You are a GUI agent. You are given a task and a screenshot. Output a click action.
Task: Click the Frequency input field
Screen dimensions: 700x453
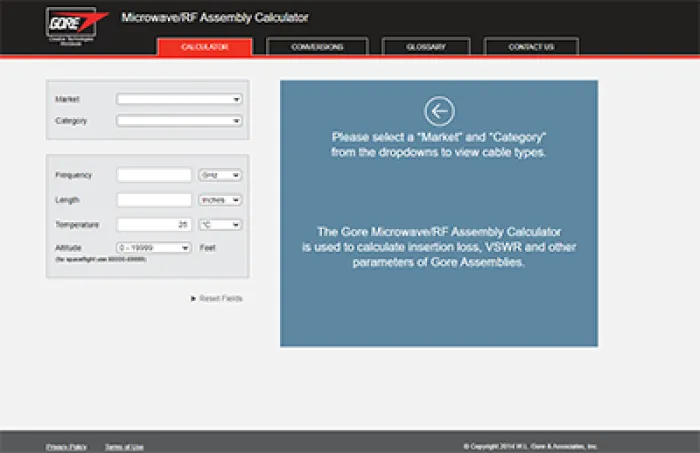pos(154,175)
